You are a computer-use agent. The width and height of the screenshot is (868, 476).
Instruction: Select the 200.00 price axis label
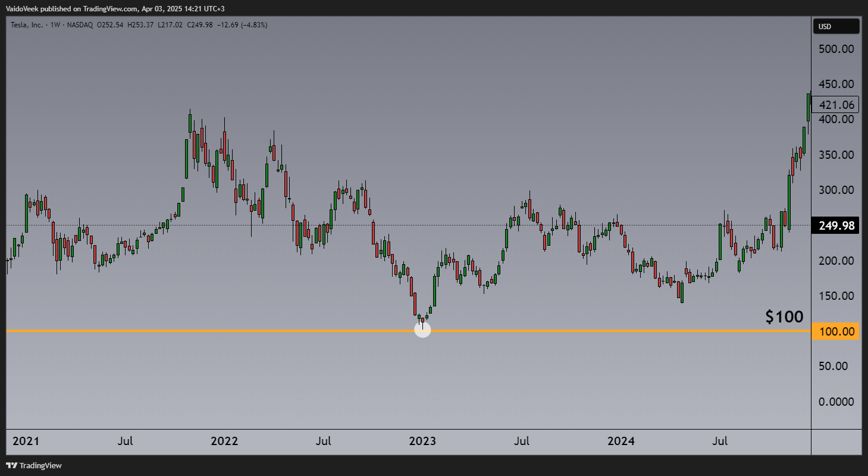(836, 261)
